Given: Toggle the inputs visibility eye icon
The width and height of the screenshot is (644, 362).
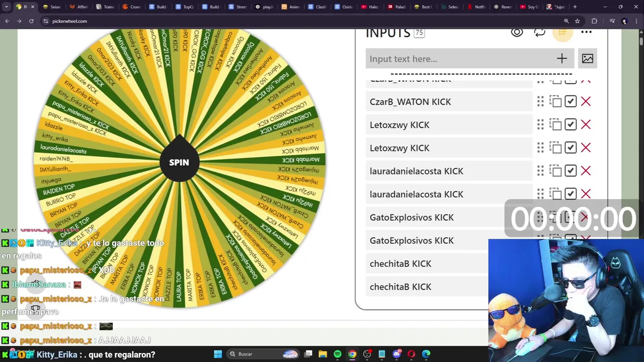Looking at the screenshot, I should click(517, 33).
